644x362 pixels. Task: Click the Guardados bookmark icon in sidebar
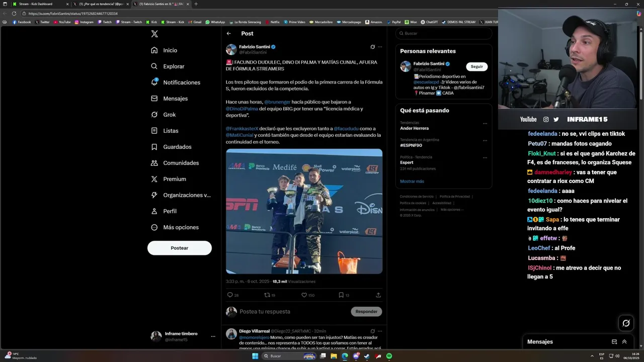pyautogui.click(x=154, y=147)
